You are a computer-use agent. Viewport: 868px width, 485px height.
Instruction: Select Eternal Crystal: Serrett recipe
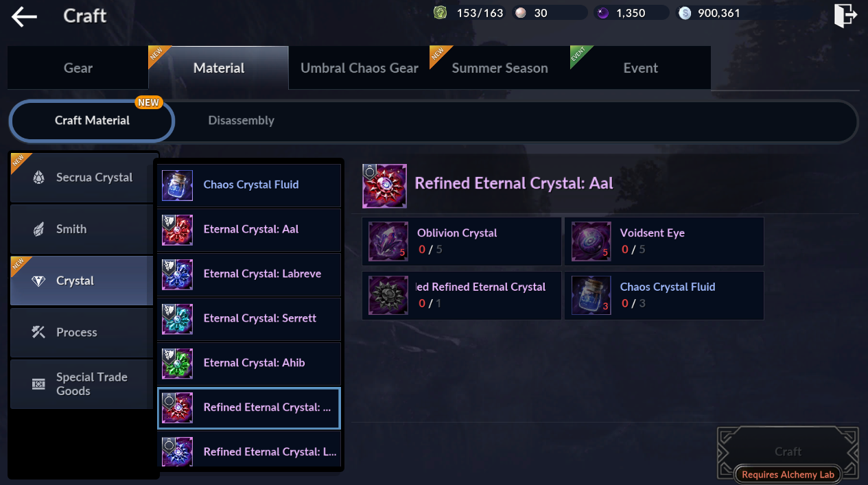click(x=249, y=319)
